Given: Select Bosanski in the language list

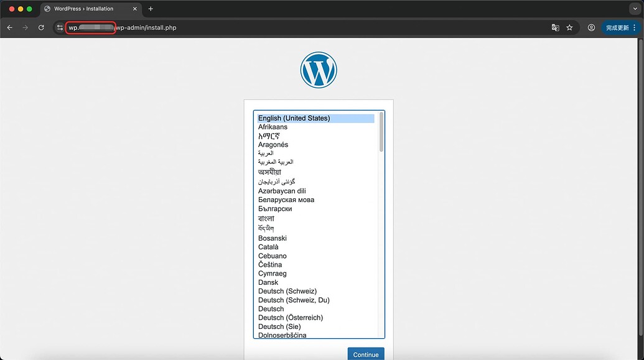Looking at the screenshot, I should pyautogui.click(x=315, y=238).
